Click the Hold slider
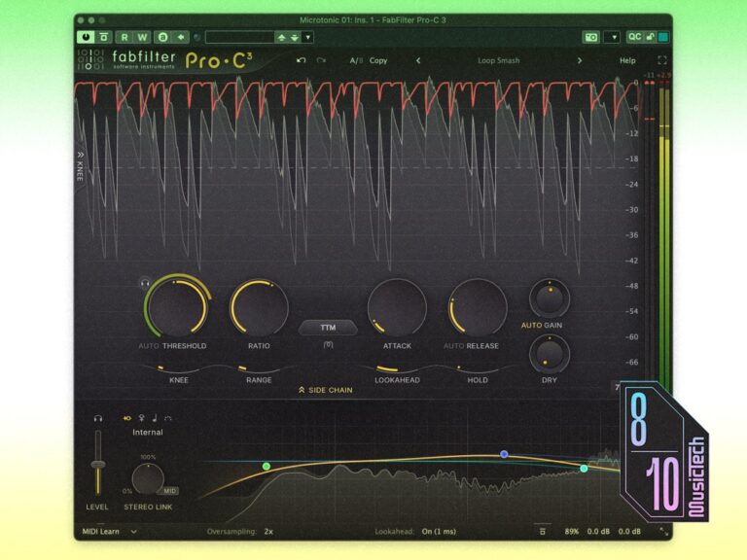 pos(478,368)
